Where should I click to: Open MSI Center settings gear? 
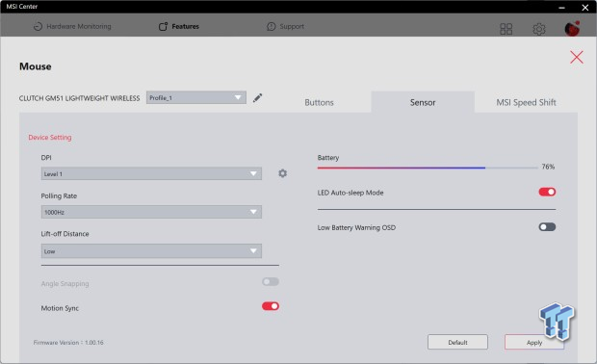coord(539,29)
